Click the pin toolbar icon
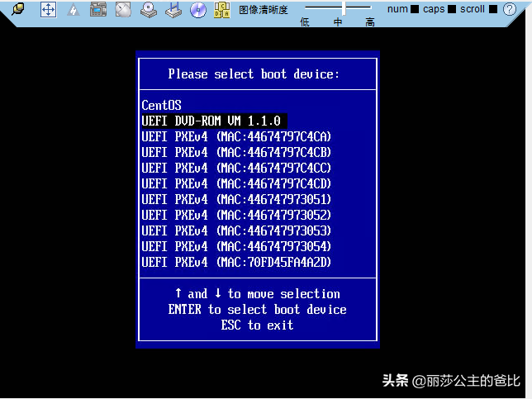This screenshot has height=399, width=532. [x=18, y=9]
